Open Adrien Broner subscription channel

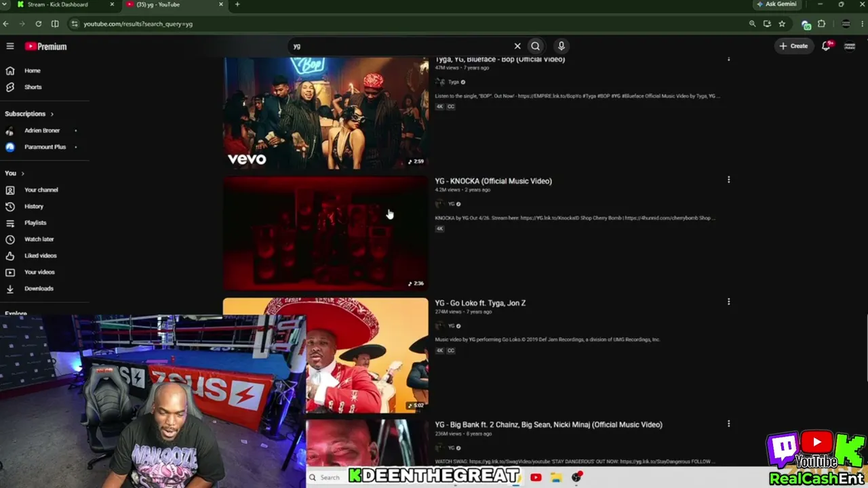tap(42, 130)
